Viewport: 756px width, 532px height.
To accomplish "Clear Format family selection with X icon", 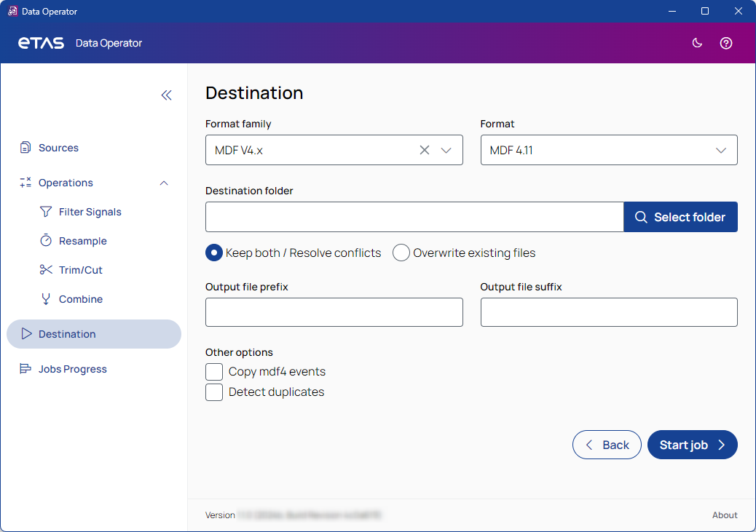I will [425, 150].
